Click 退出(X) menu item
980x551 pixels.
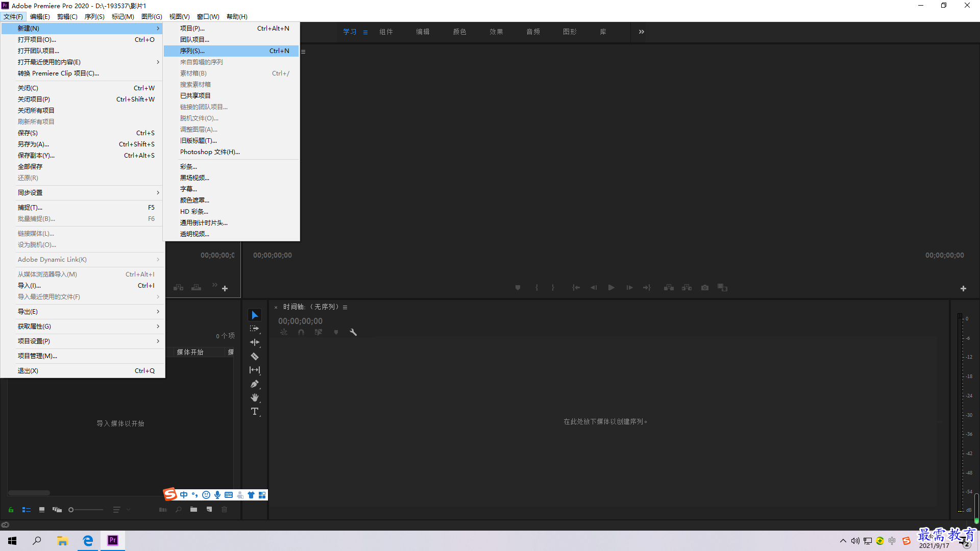(x=83, y=371)
